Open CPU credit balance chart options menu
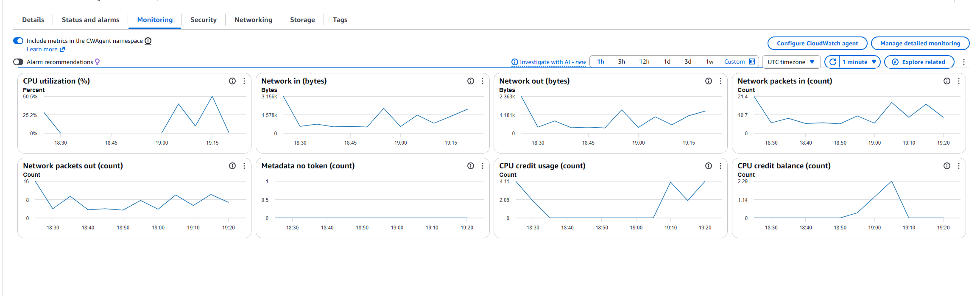The height and width of the screenshot is (296, 980). pyautogui.click(x=959, y=166)
